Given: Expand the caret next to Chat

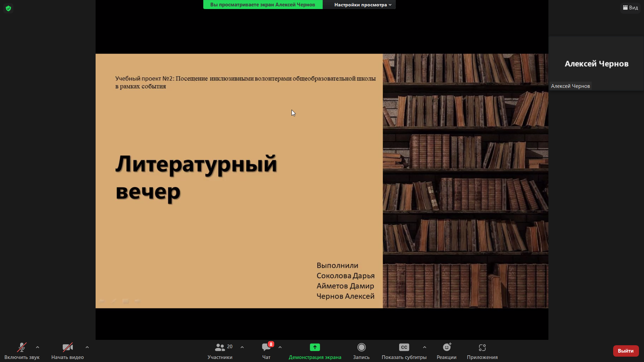Looking at the screenshot, I should tap(280, 347).
